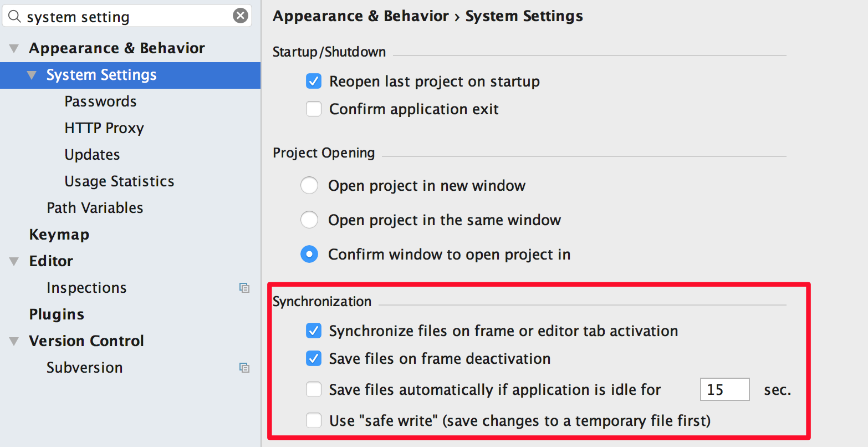Collapse the Editor tree section
This screenshot has height=447, width=868.
[14, 261]
